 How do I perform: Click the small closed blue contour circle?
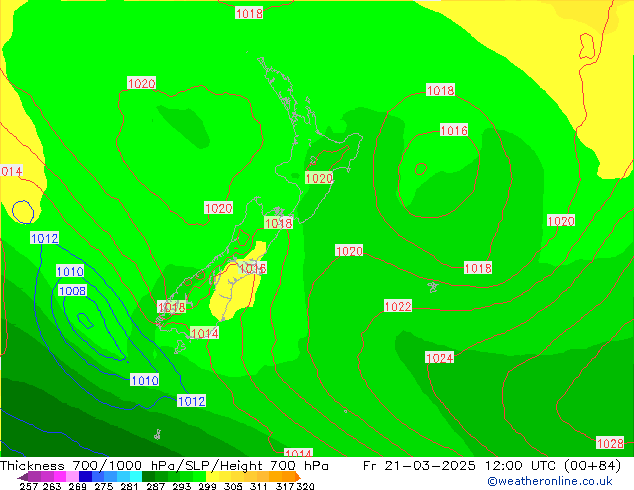pos(23,212)
